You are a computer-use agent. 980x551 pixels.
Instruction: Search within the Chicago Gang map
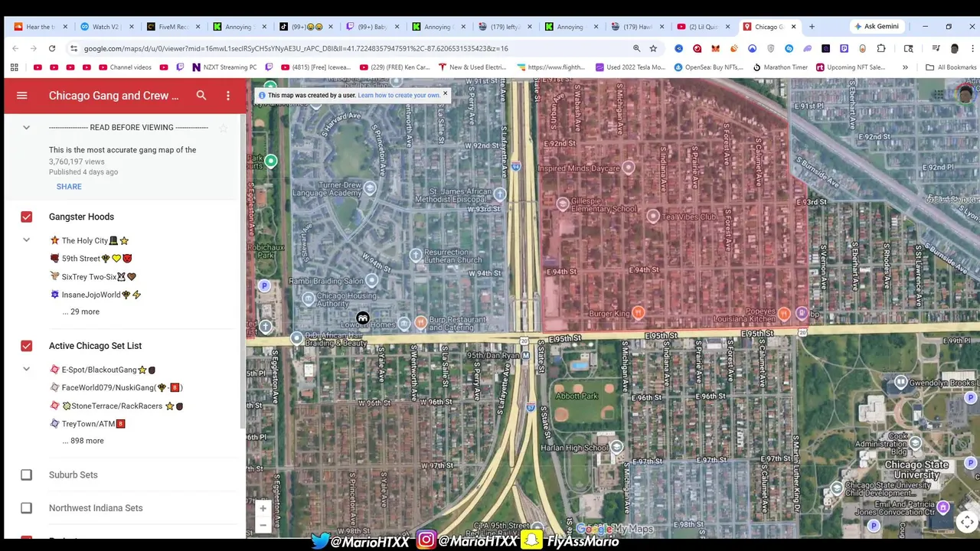(x=201, y=96)
